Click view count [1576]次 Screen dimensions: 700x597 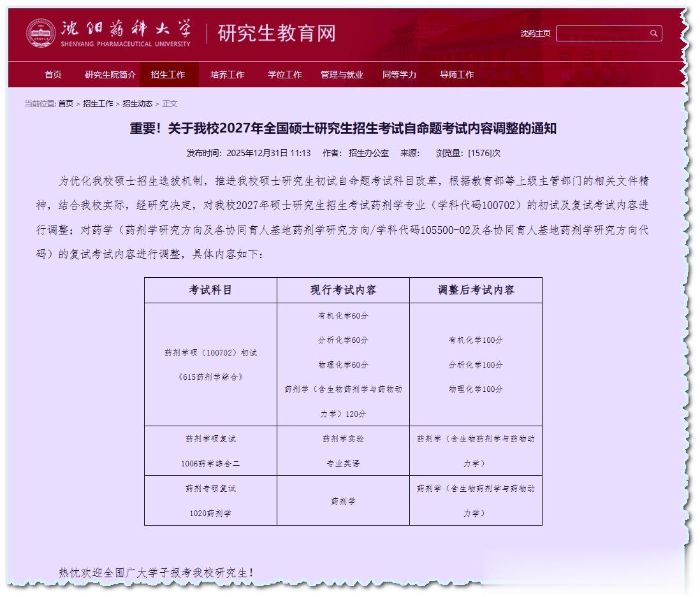coord(484,153)
